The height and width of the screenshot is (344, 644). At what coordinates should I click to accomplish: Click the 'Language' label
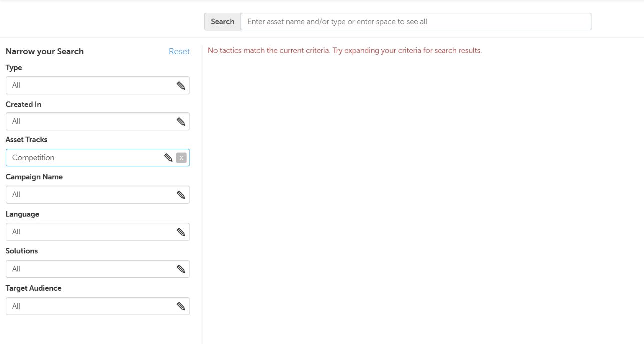pyautogui.click(x=22, y=214)
